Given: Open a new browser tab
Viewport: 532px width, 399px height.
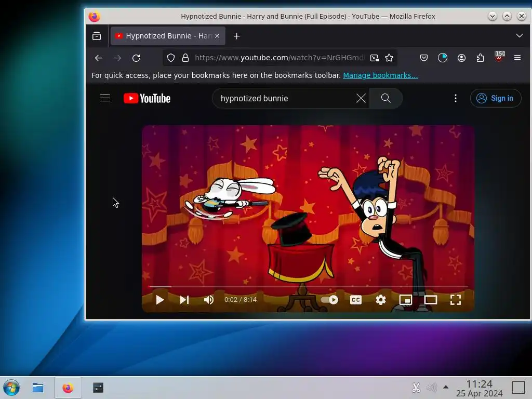Looking at the screenshot, I should [x=237, y=36].
